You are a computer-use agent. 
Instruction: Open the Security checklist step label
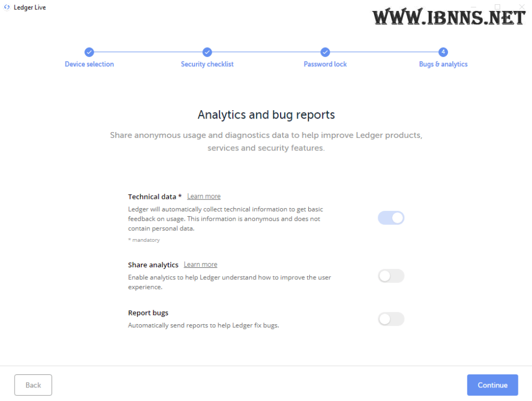point(207,64)
